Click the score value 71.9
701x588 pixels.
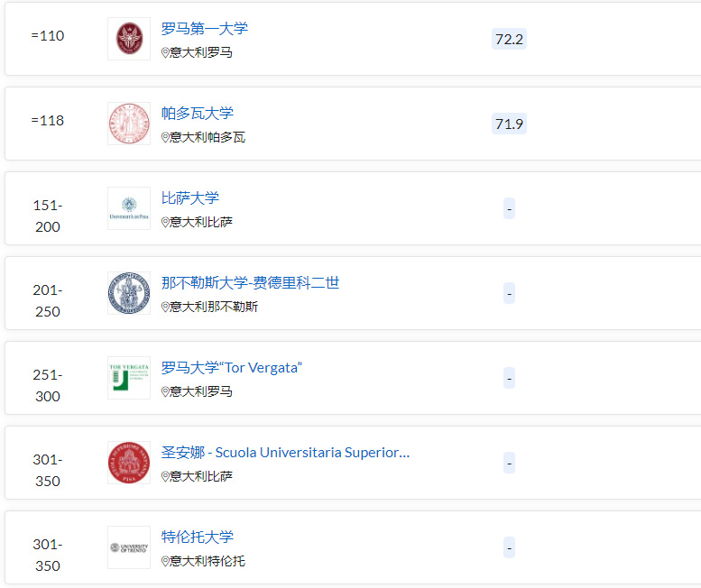(509, 124)
